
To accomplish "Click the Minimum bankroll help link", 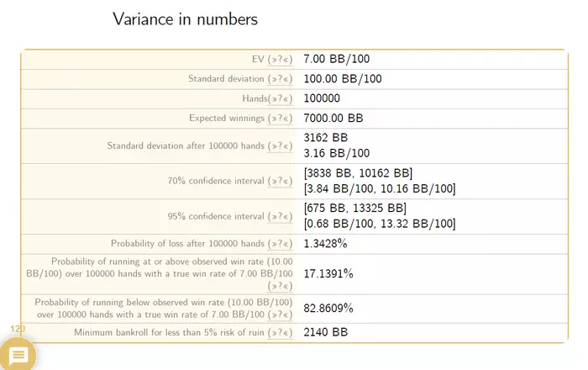I will (280, 333).
